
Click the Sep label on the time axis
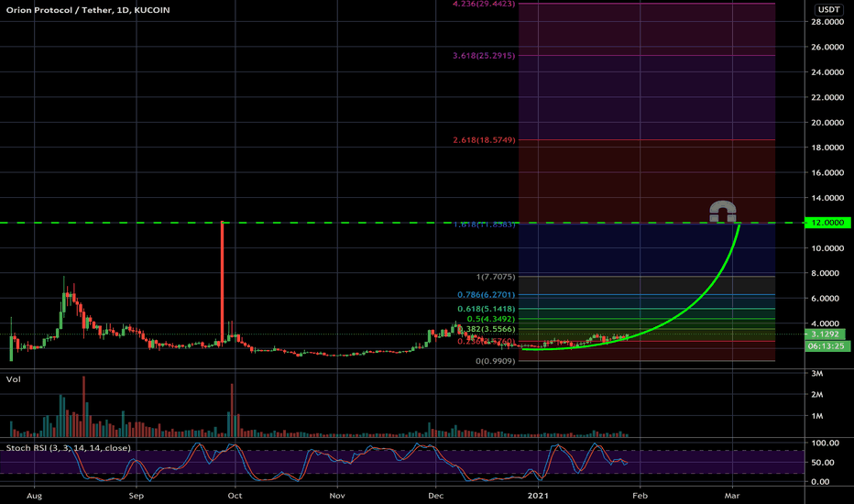tap(137, 495)
